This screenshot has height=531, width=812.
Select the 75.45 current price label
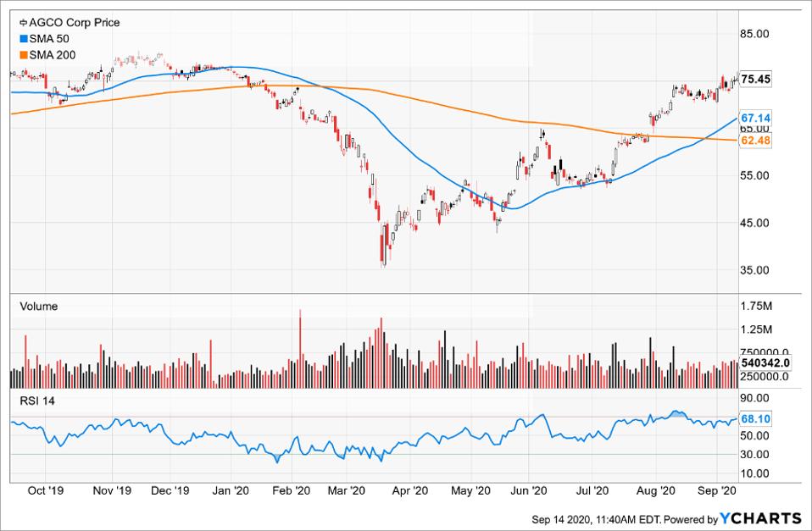pos(755,80)
